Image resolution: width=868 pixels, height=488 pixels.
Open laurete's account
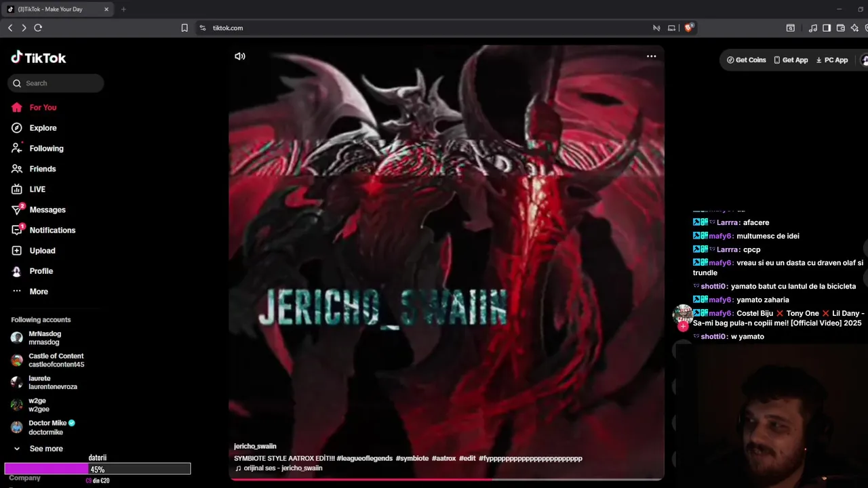(x=44, y=382)
